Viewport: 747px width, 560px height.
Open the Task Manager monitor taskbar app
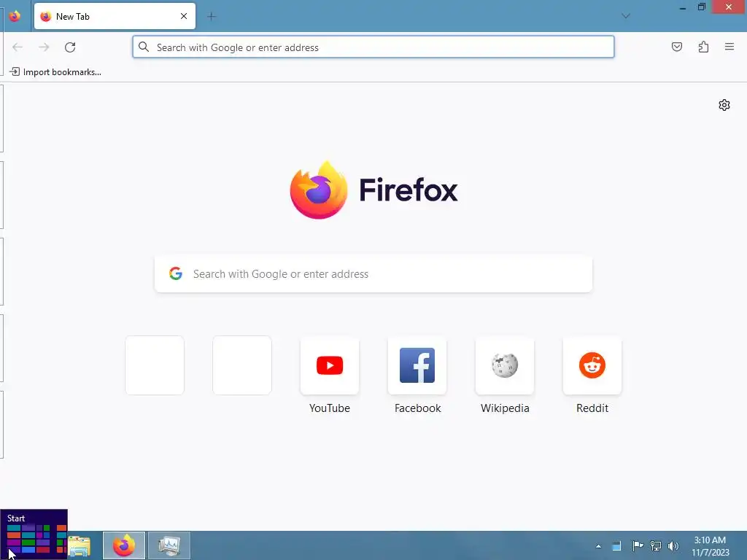[x=169, y=545]
